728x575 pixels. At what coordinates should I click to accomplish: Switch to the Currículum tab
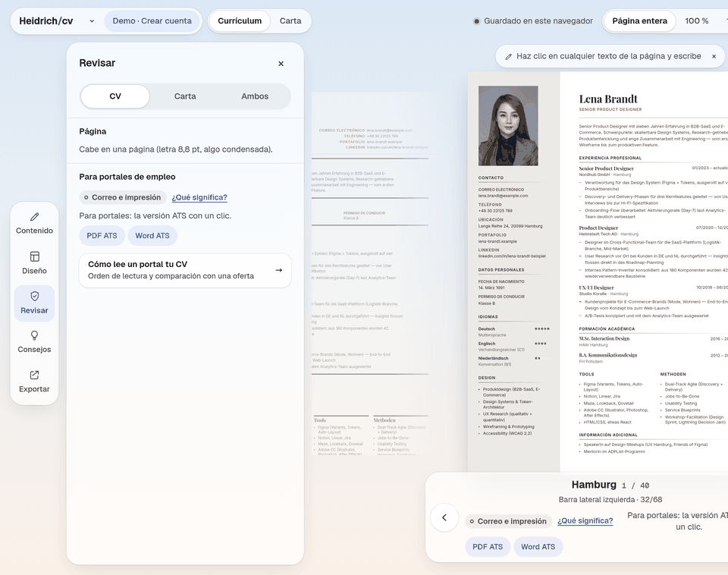[x=240, y=21]
